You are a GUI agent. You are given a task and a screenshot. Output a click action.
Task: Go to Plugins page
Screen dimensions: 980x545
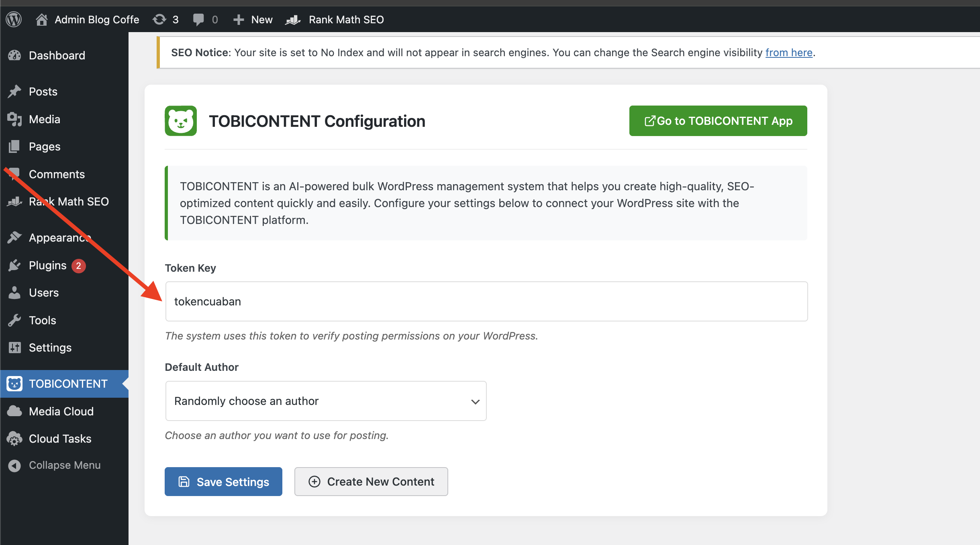coord(64,265)
